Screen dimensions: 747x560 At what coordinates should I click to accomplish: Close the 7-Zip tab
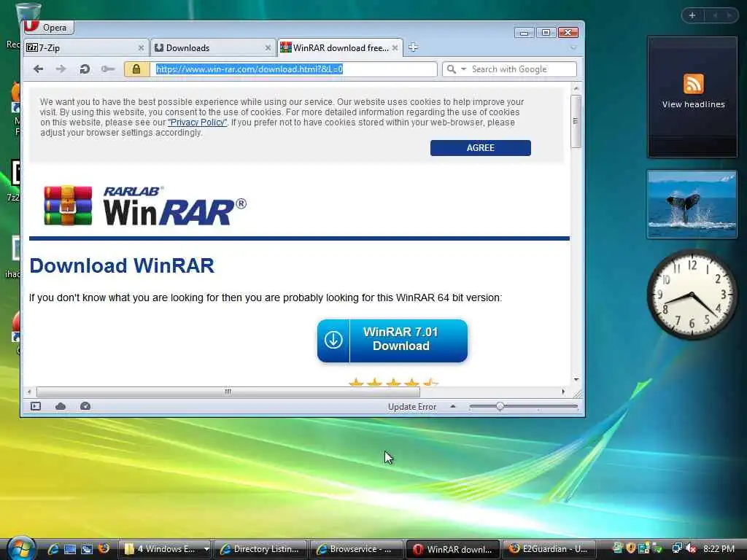141,47
